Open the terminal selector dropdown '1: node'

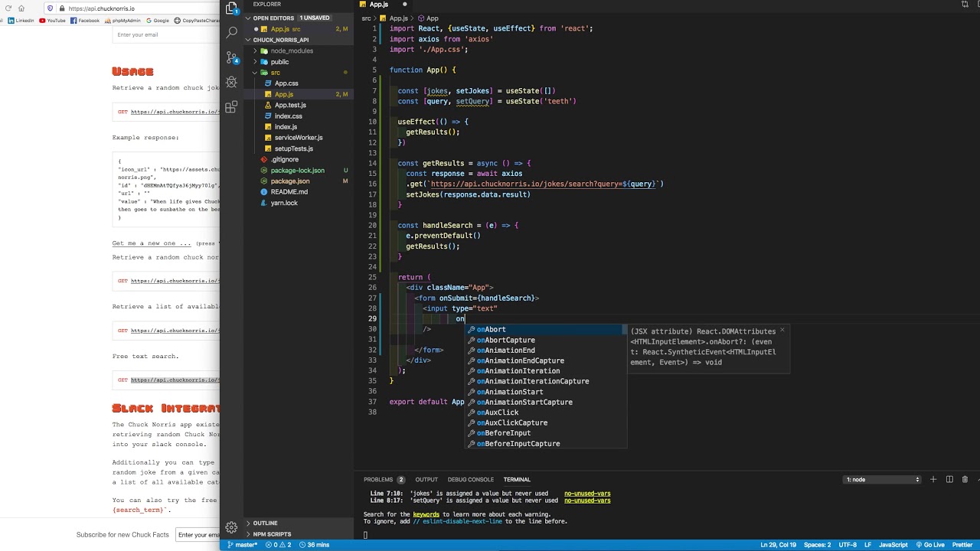tap(883, 480)
